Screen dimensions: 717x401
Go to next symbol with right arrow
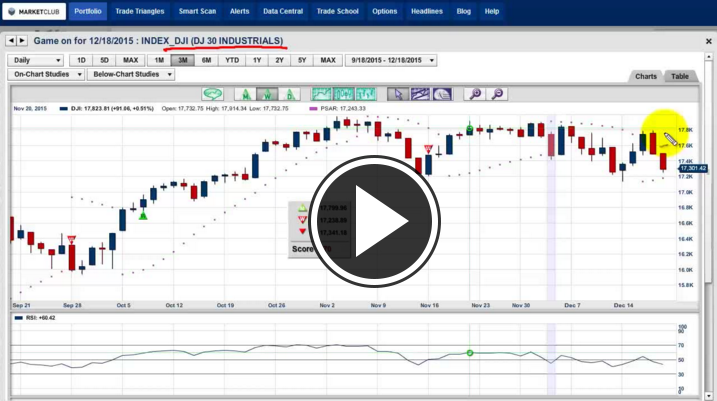22,41
